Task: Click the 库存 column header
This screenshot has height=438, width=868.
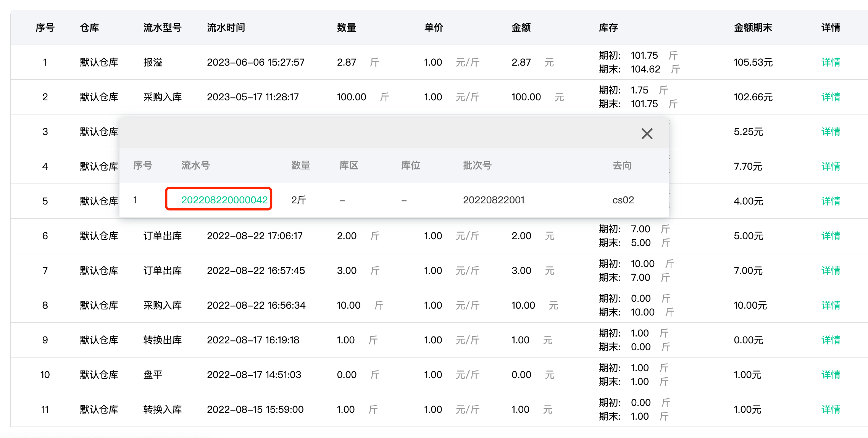Action: pos(608,27)
